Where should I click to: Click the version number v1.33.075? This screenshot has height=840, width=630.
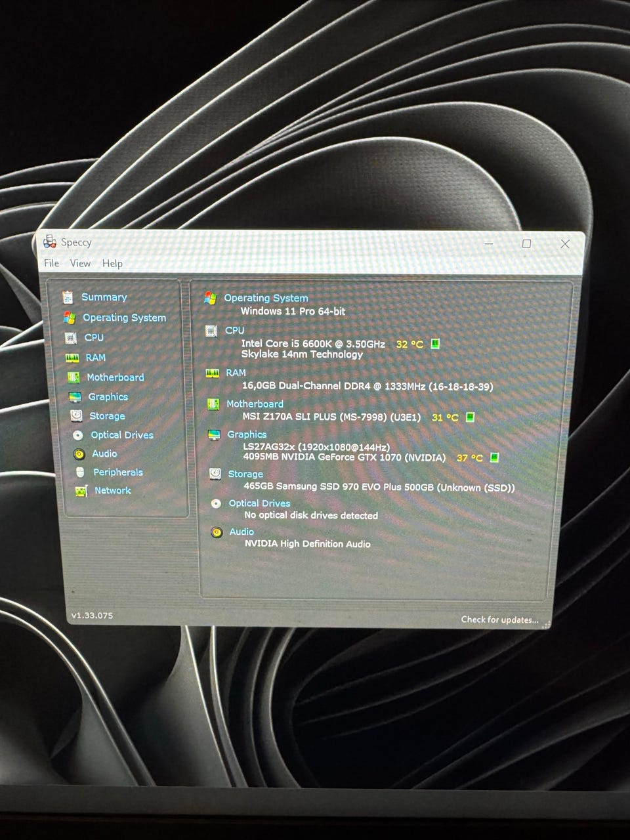(92, 616)
